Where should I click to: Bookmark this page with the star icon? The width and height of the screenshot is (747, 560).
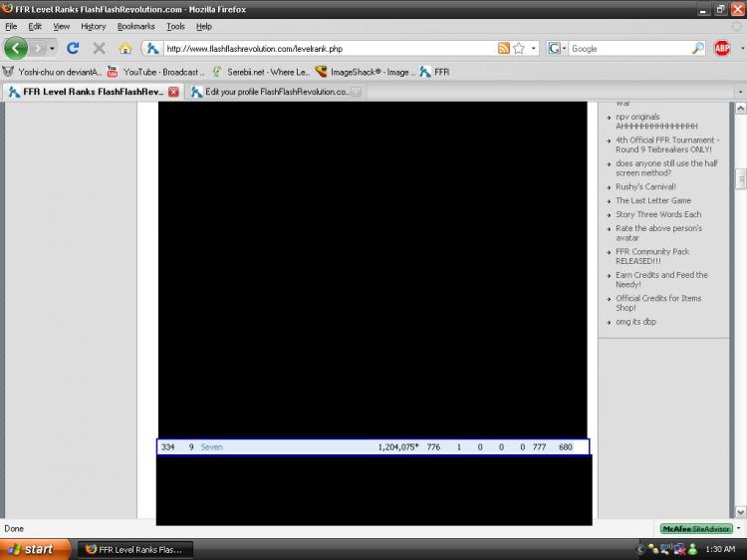pos(519,48)
